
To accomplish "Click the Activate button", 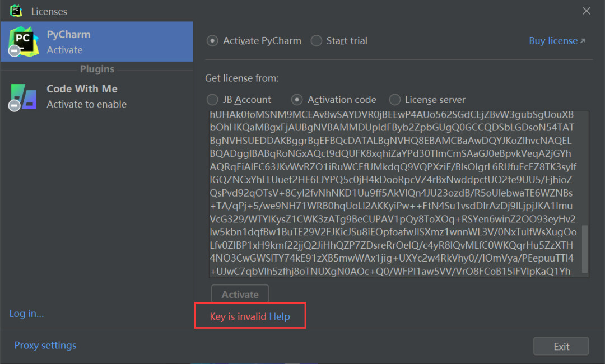I will click(240, 294).
